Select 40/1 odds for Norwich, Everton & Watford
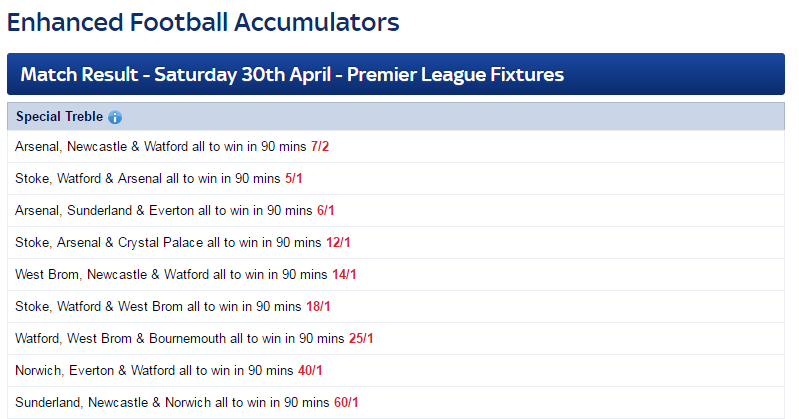This screenshot has height=419, width=799. [x=310, y=371]
